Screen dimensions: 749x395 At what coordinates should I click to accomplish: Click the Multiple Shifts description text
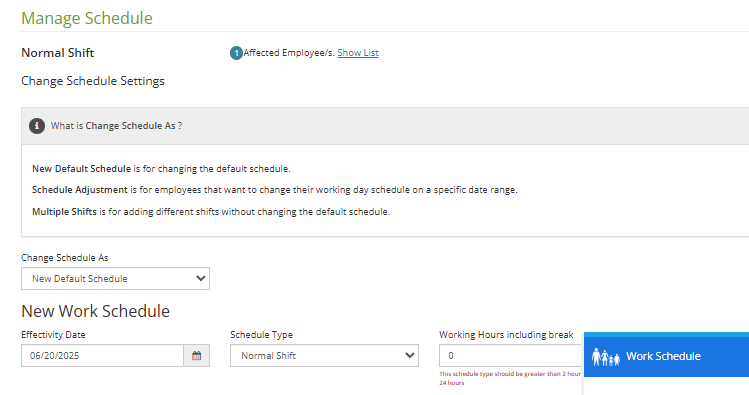(x=211, y=212)
